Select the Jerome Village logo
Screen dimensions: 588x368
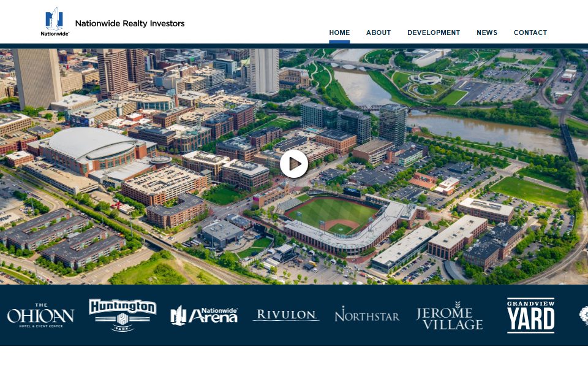(449, 316)
